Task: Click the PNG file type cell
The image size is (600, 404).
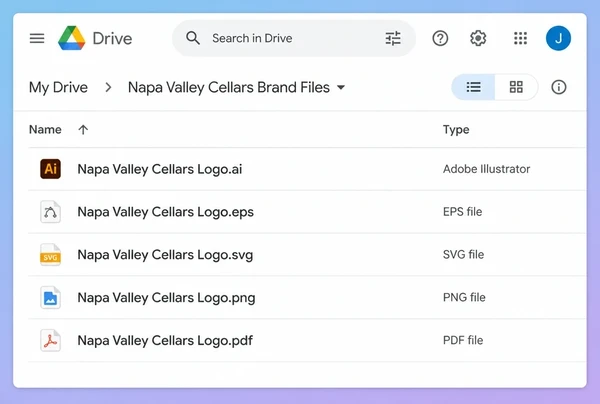Action: pos(464,297)
